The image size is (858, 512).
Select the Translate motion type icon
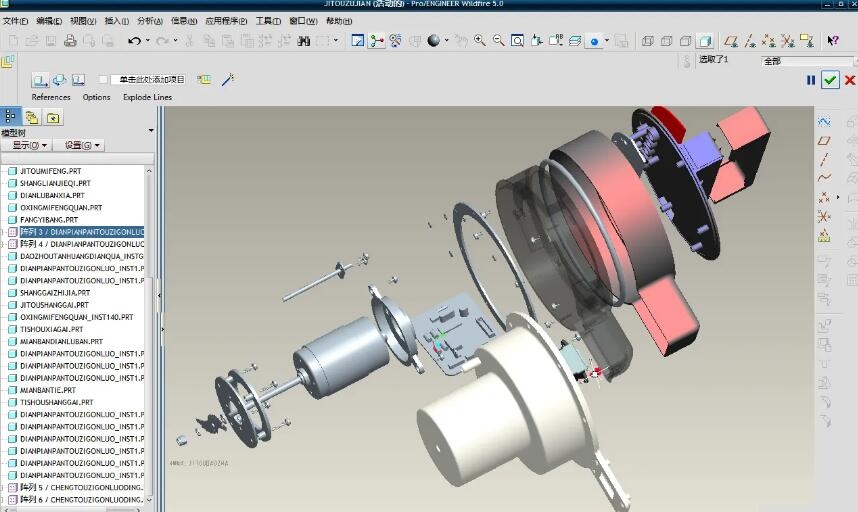click(39, 80)
